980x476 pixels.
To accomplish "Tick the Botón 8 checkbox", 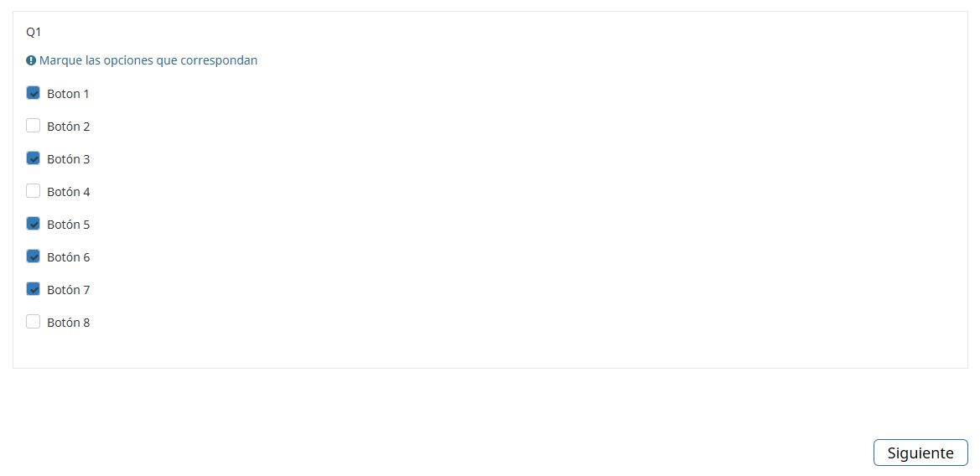I will click(34, 322).
